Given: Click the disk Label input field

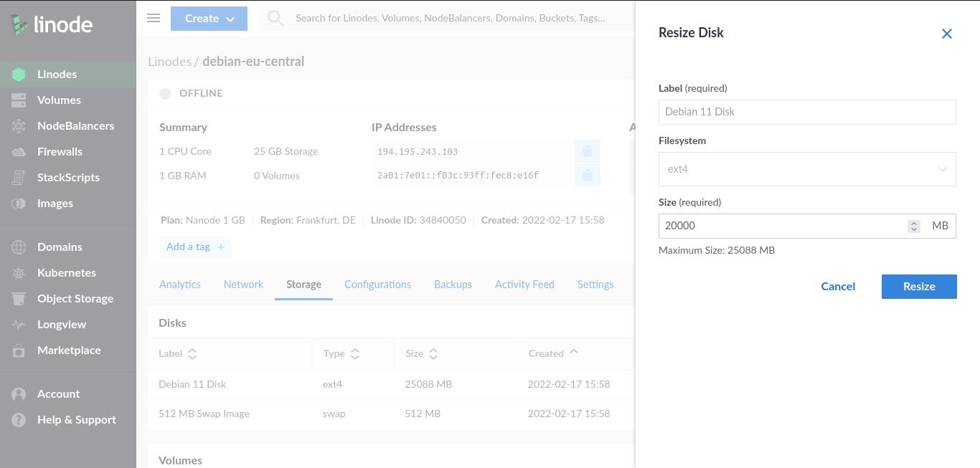Looking at the screenshot, I should click(807, 112).
